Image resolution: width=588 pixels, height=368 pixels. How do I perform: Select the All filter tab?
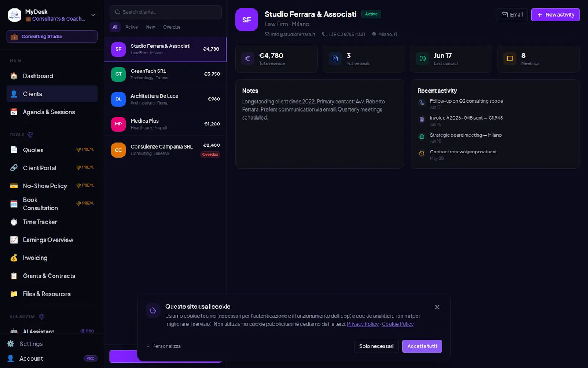tap(115, 27)
